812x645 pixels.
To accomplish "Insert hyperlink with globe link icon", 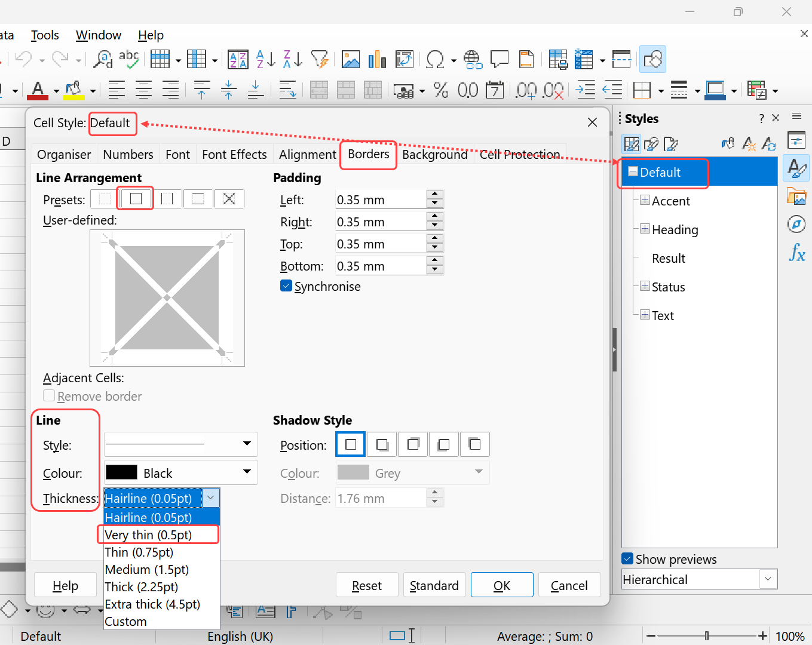I will 473,59.
